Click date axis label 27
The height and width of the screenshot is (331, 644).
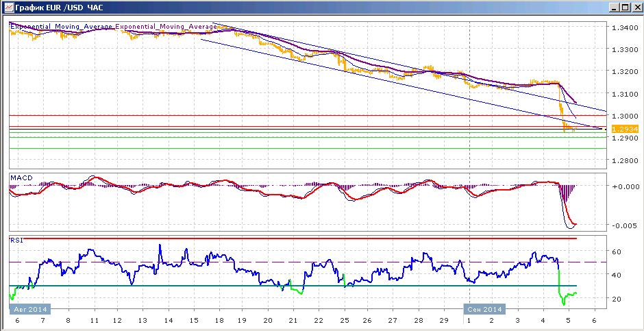click(x=393, y=320)
